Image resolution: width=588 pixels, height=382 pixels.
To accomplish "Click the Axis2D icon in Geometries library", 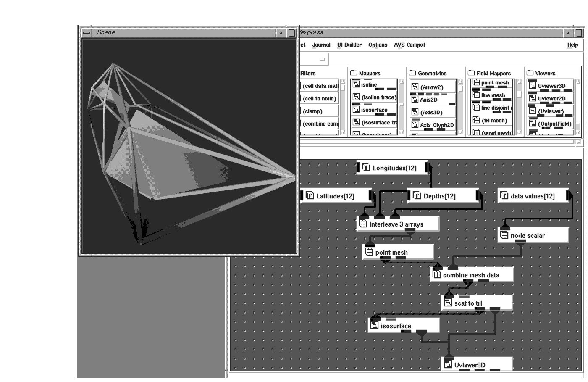I will click(415, 100).
